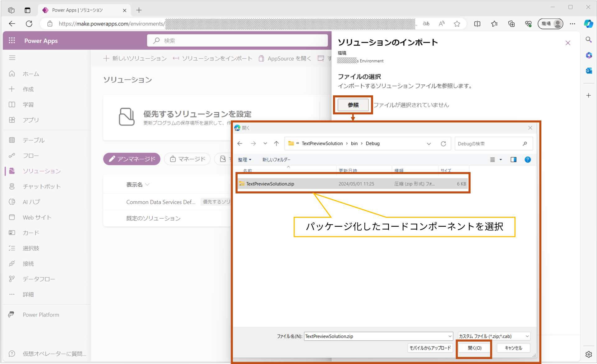Open the カスタム ファイル type filter dropdown
Image resolution: width=597 pixels, height=364 pixels.
tap(494, 336)
